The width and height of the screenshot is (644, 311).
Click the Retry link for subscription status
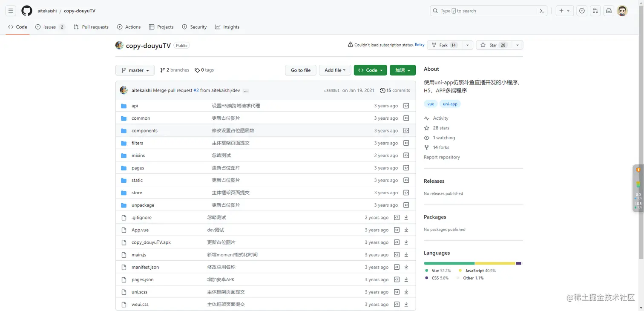point(420,45)
